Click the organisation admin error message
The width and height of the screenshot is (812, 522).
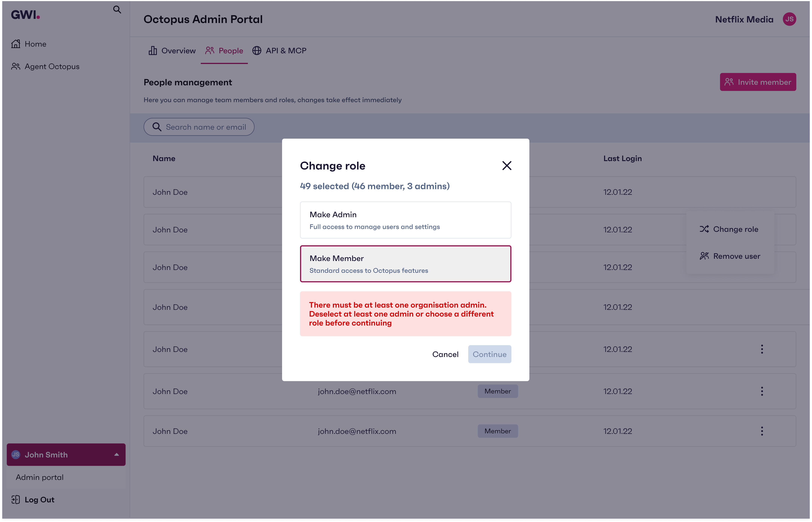pyautogui.click(x=405, y=314)
